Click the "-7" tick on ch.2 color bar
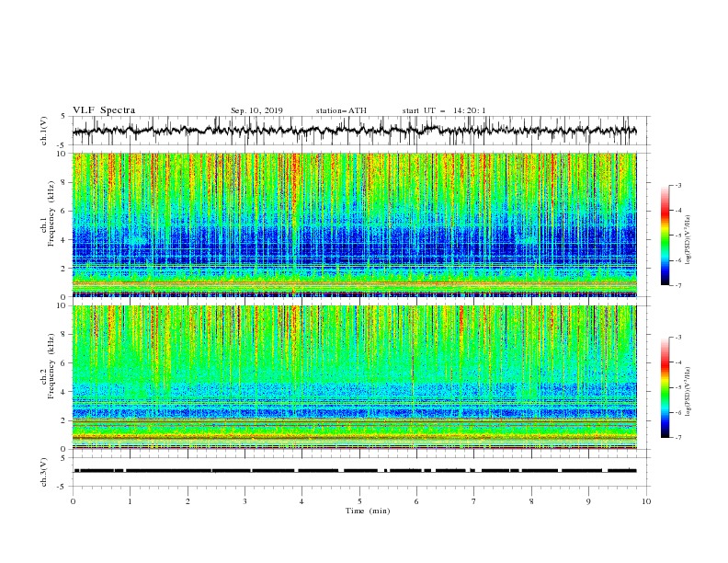This screenshot has height=563, width=728. coord(677,438)
